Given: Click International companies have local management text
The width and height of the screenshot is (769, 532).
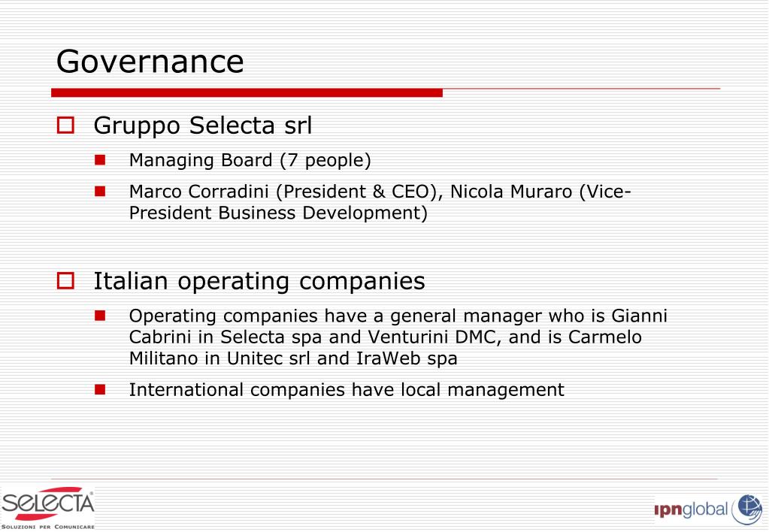Looking at the screenshot, I should [x=347, y=390].
